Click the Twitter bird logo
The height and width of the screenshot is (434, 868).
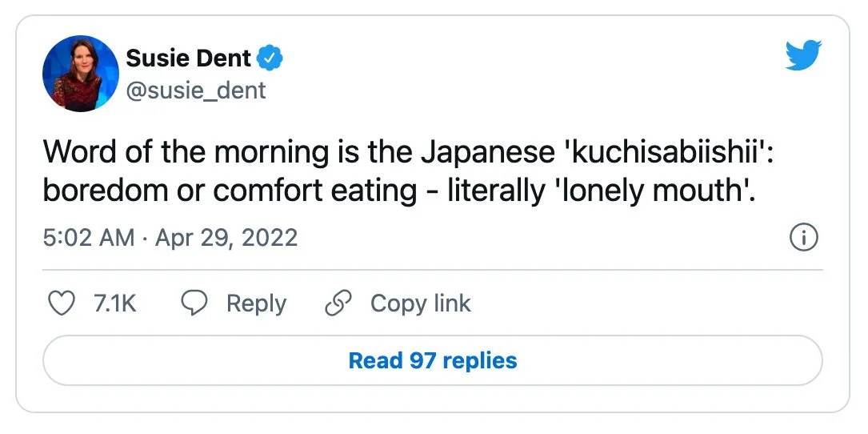pyautogui.click(x=803, y=55)
